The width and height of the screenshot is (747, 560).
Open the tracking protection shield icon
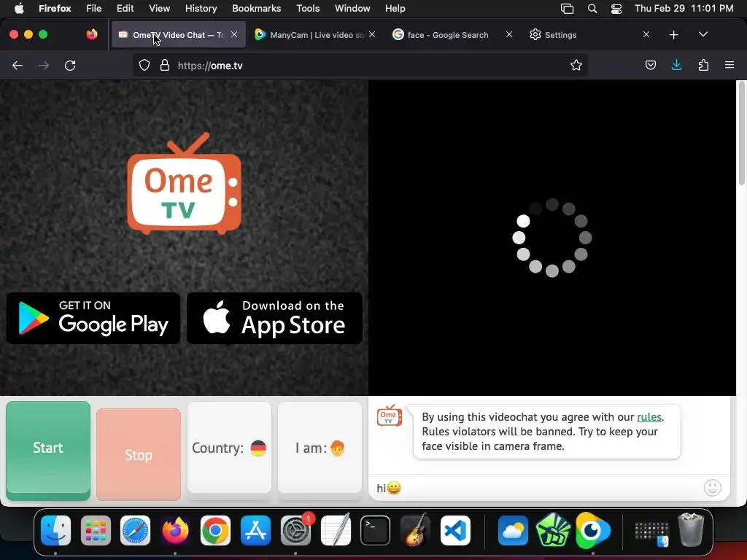click(144, 65)
